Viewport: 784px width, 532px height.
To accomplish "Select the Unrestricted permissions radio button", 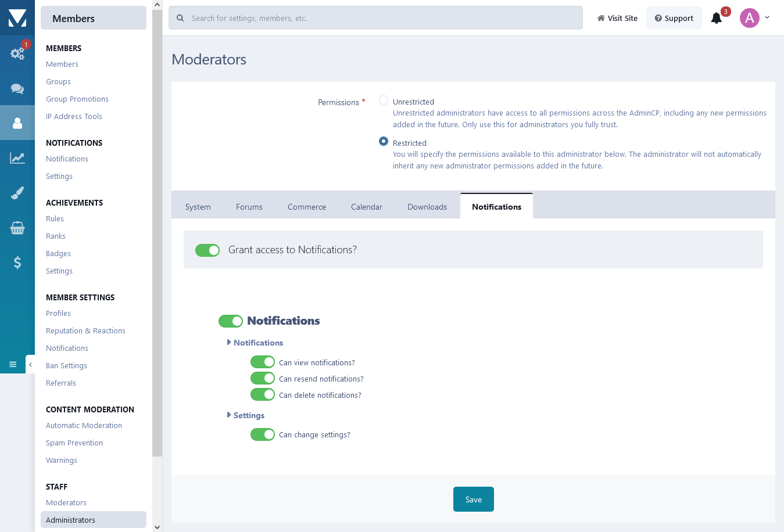I will [x=384, y=100].
